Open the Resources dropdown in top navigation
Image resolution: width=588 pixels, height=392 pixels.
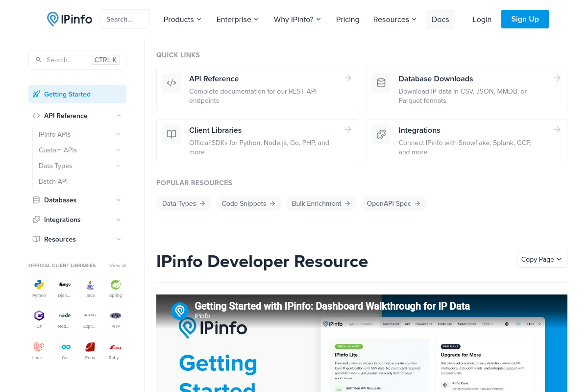point(395,19)
